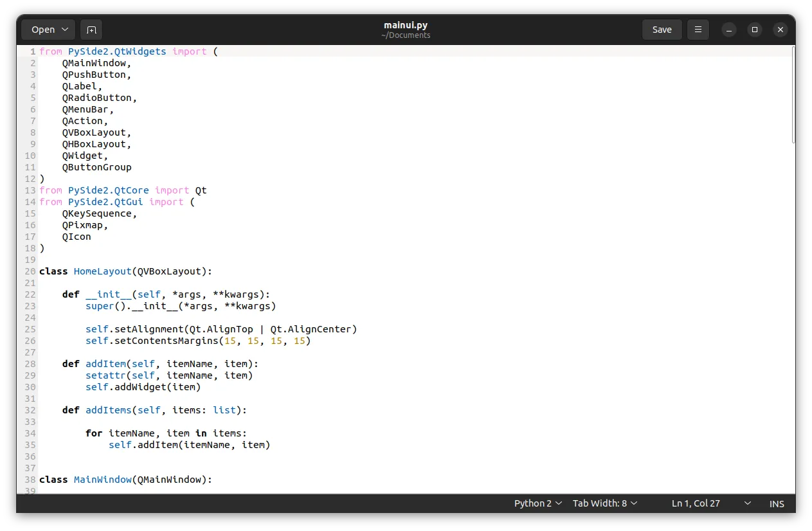Expand the Open file dropdown
812x531 pixels.
48,30
